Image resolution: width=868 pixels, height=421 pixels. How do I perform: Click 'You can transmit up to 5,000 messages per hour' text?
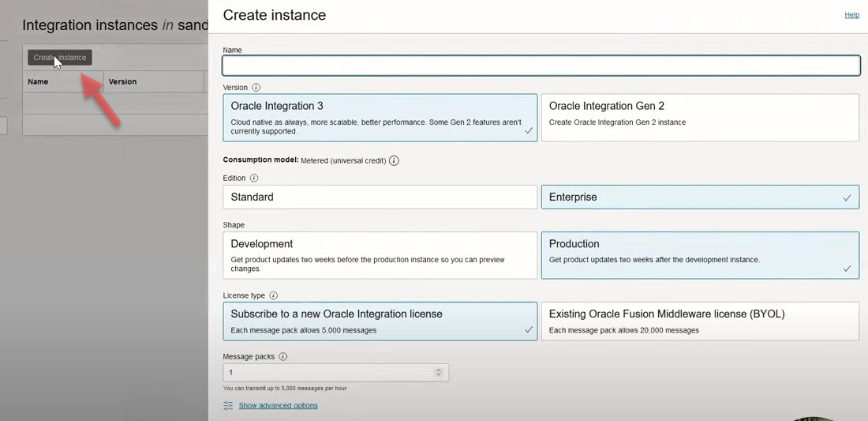[x=285, y=389]
